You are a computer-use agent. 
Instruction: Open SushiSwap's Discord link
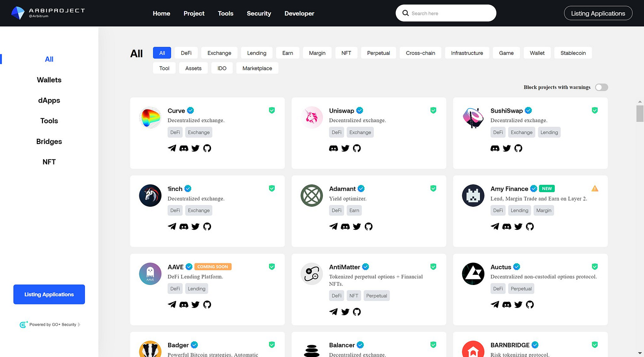[495, 148]
